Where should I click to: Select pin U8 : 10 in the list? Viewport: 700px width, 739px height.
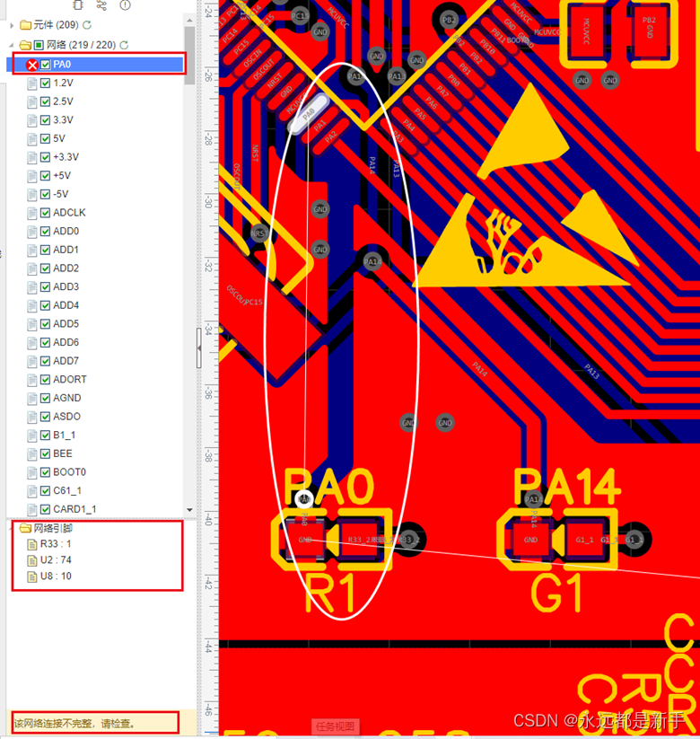pos(56,576)
